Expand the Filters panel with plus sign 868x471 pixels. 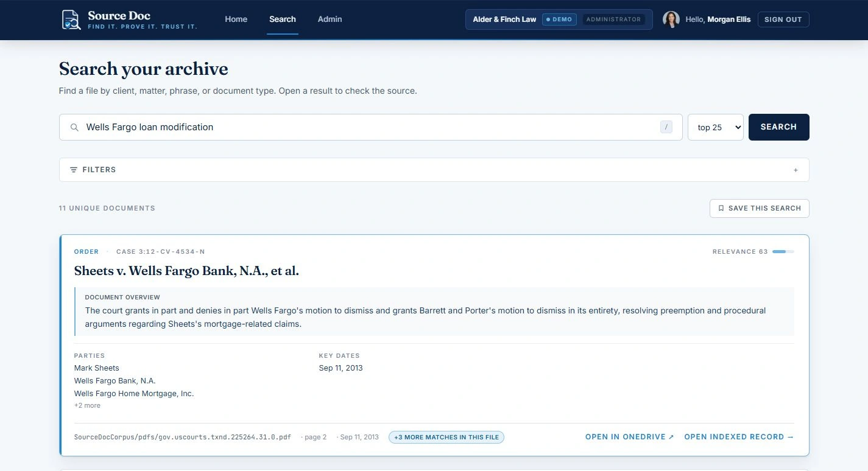796,170
